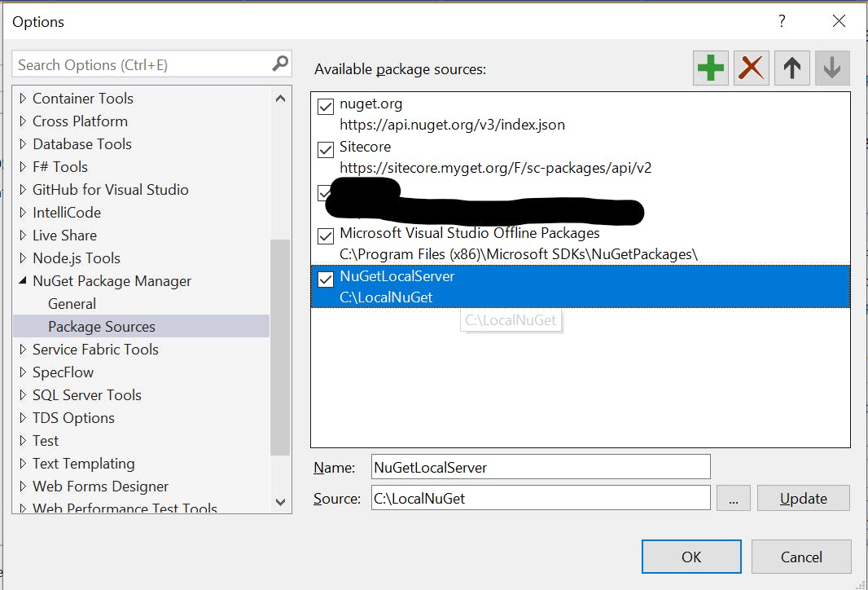The width and height of the screenshot is (868, 590).
Task: Collapse the NuGet Package Manager node
Action: (x=23, y=281)
